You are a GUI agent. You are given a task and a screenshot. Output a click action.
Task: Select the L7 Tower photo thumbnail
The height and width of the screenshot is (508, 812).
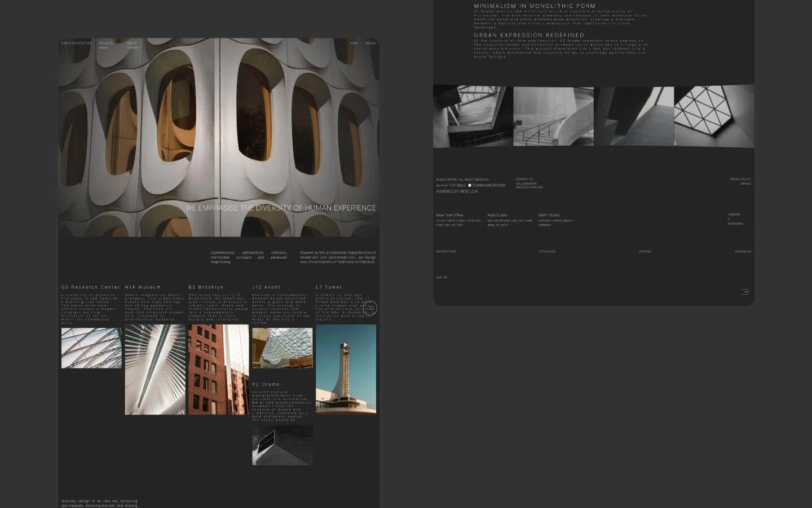coord(346,369)
